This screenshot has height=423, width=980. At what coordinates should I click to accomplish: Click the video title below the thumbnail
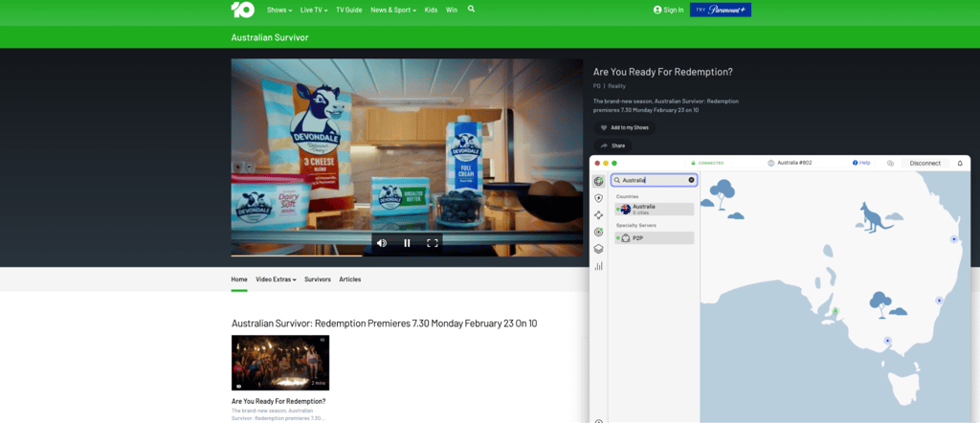point(278,401)
